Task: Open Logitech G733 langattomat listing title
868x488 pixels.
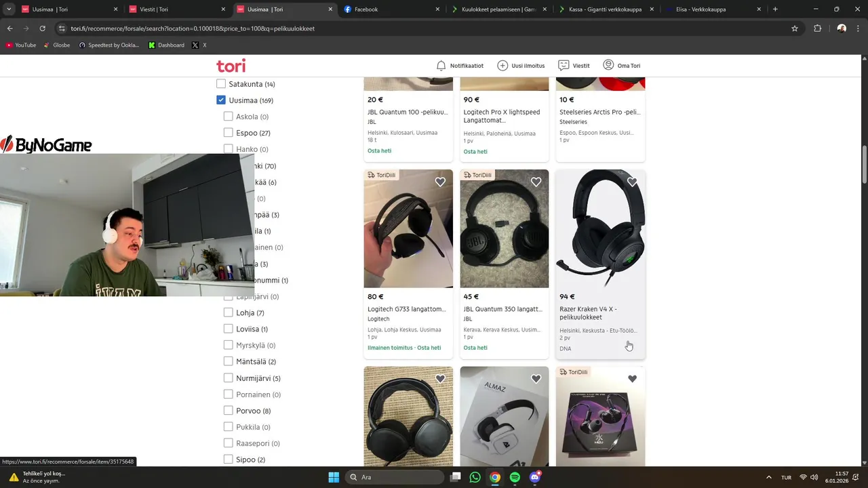Action: tap(407, 309)
